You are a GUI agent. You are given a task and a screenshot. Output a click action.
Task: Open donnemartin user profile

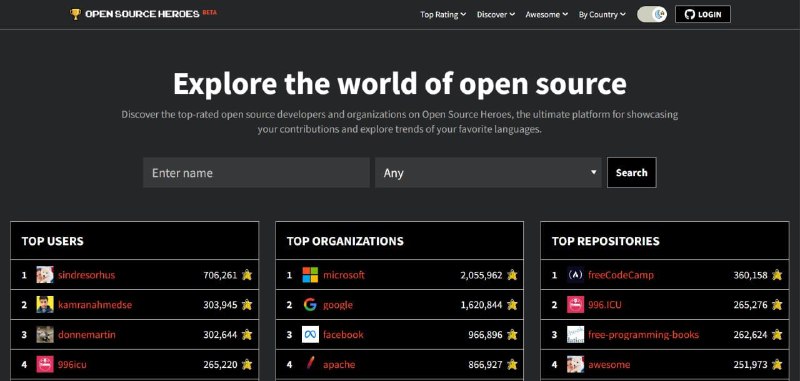click(x=87, y=335)
